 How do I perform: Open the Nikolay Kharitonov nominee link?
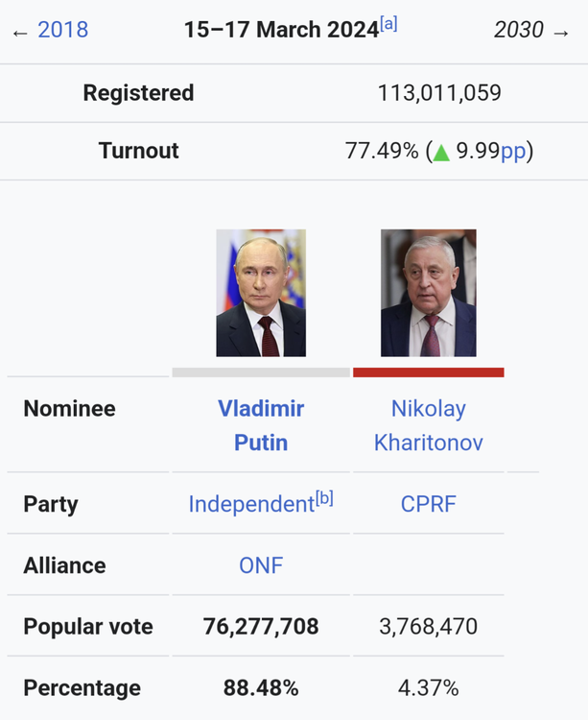click(x=428, y=425)
